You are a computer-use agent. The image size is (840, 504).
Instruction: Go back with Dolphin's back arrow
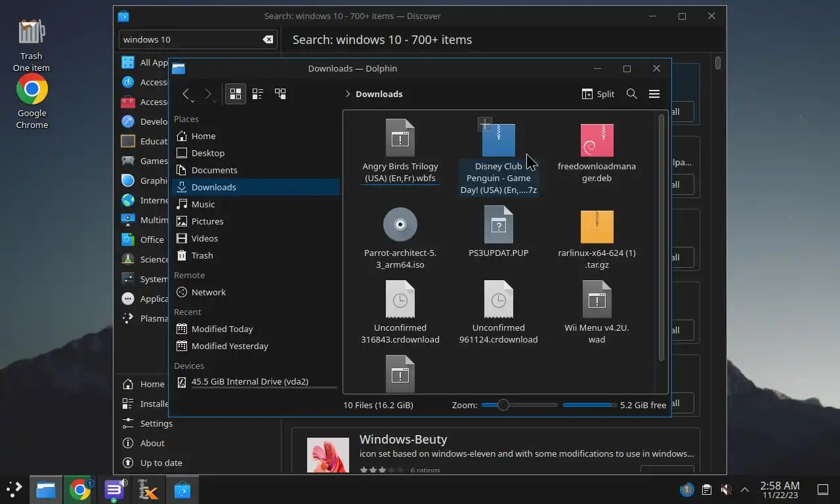(186, 94)
